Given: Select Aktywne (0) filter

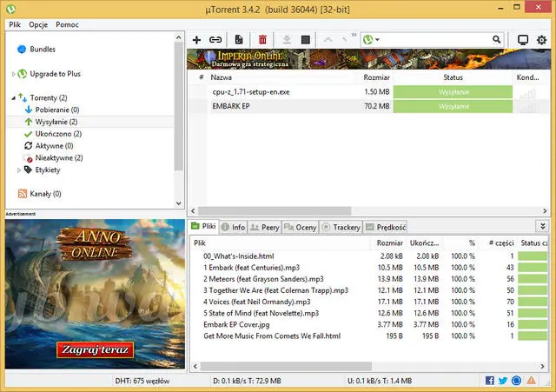Looking at the screenshot, I should 54,146.
